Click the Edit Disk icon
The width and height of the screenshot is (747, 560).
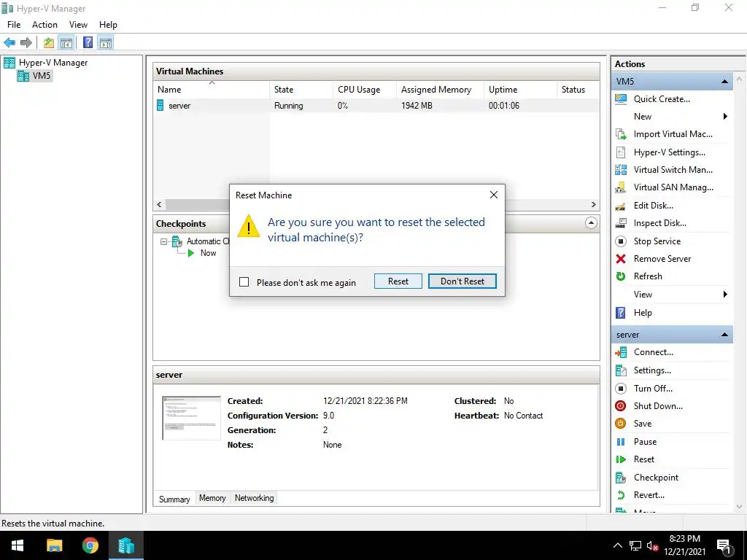point(621,206)
